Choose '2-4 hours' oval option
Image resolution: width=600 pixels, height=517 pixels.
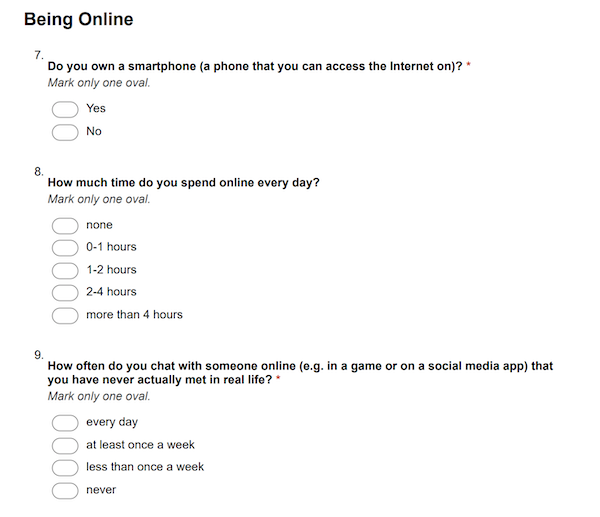coord(65,293)
